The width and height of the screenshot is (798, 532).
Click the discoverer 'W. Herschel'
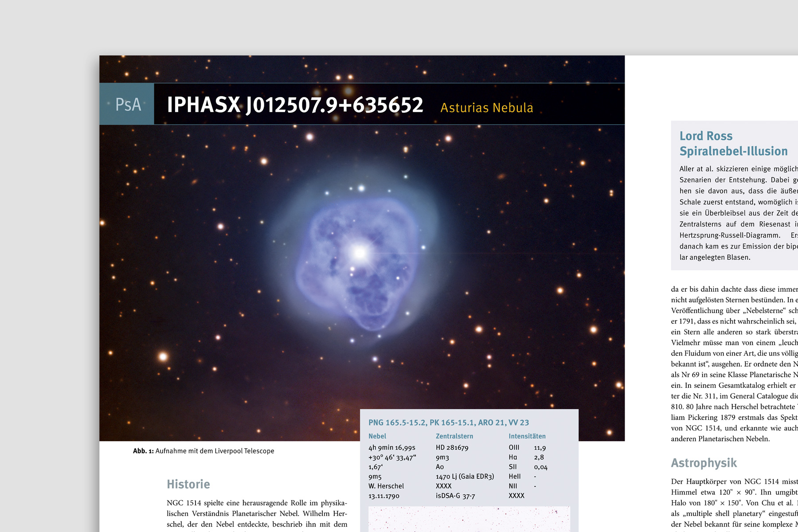[x=386, y=486]
